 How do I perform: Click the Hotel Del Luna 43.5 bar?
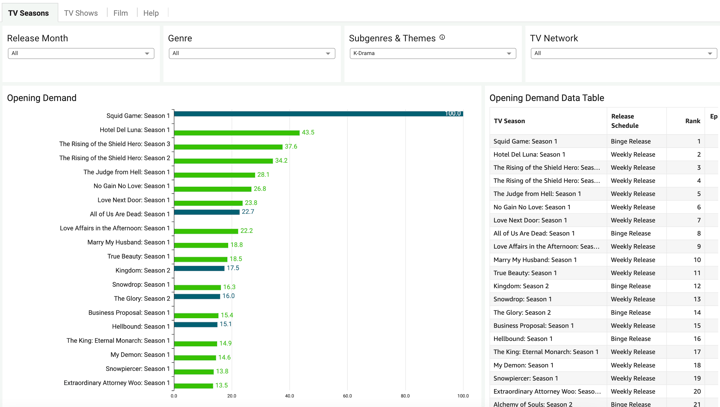coord(237,133)
